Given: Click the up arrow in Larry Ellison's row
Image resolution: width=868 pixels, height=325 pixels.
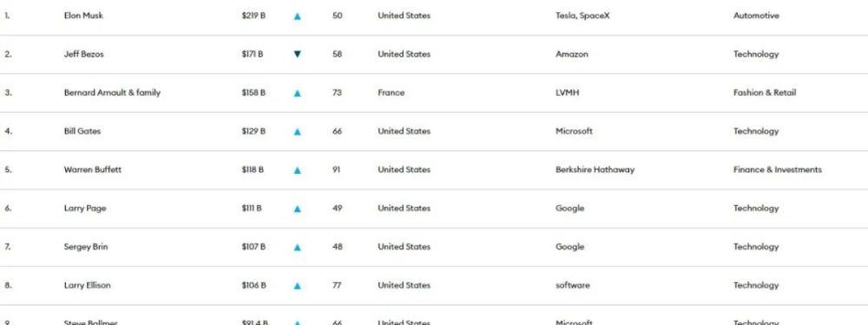Looking at the screenshot, I should [297, 286].
